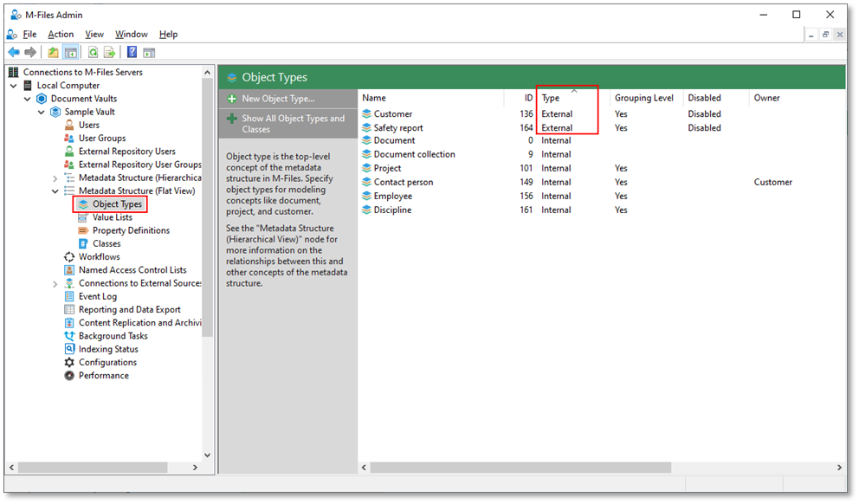Click the Value Lists icon
This screenshot has width=859, height=504.
(x=83, y=217)
